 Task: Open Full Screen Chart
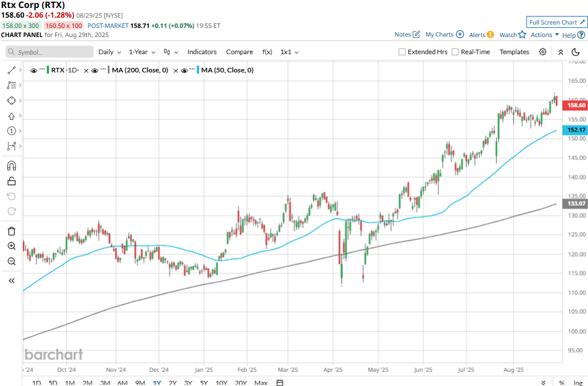pyautogui.click(x=557, y=22)
